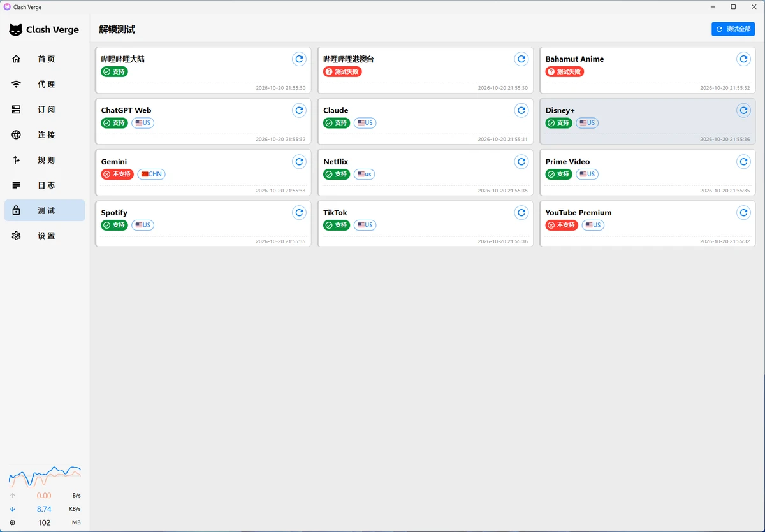Retest YouTube Premium with its refresh icon
Viewport: 765px width, 532px height.
743,213
